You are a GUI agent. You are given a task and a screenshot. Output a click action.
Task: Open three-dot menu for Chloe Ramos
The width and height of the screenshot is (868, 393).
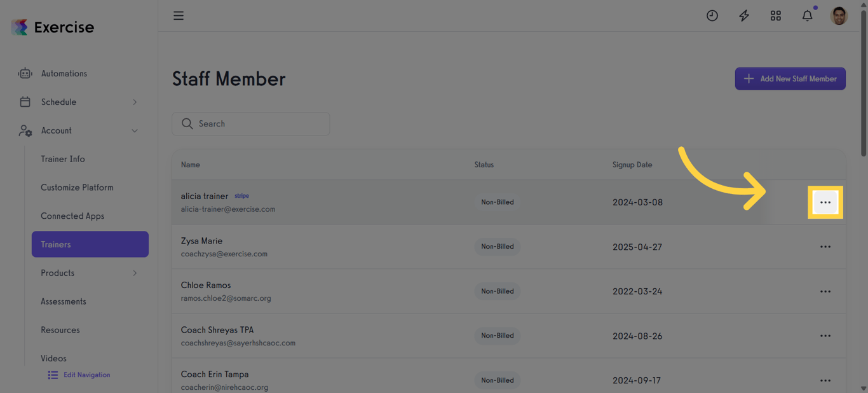(x=825, y=291)
